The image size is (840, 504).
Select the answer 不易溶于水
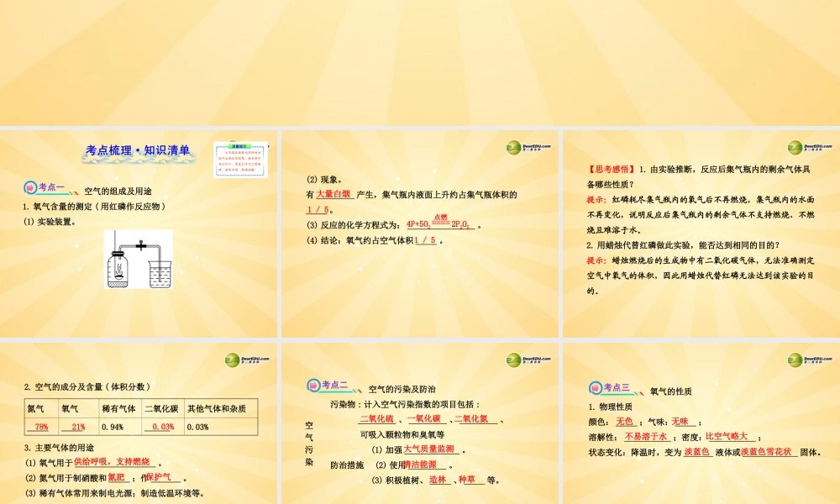(x=646, y=437)
